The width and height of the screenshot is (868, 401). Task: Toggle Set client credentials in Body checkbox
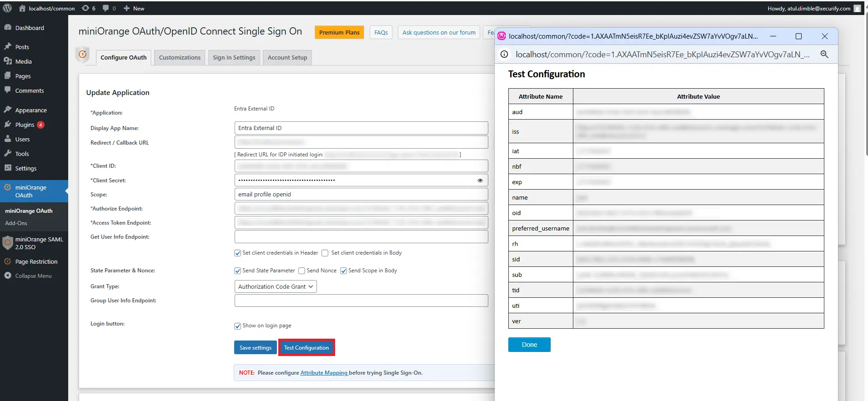coord(325,253)
